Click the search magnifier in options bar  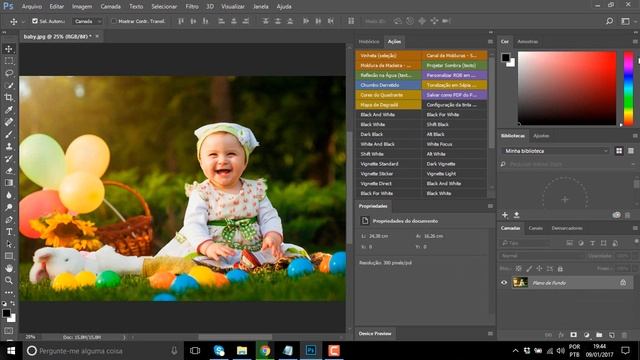(x=609, y=21)
